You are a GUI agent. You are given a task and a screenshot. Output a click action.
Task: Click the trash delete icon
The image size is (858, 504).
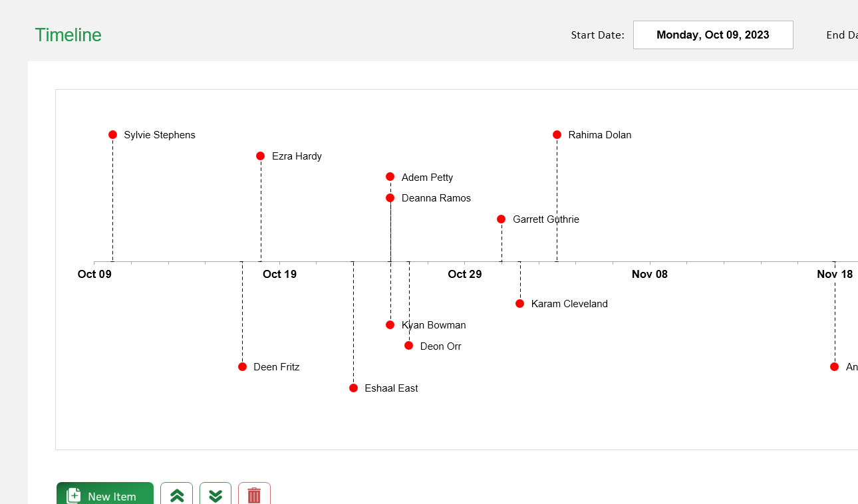[254, 495]
